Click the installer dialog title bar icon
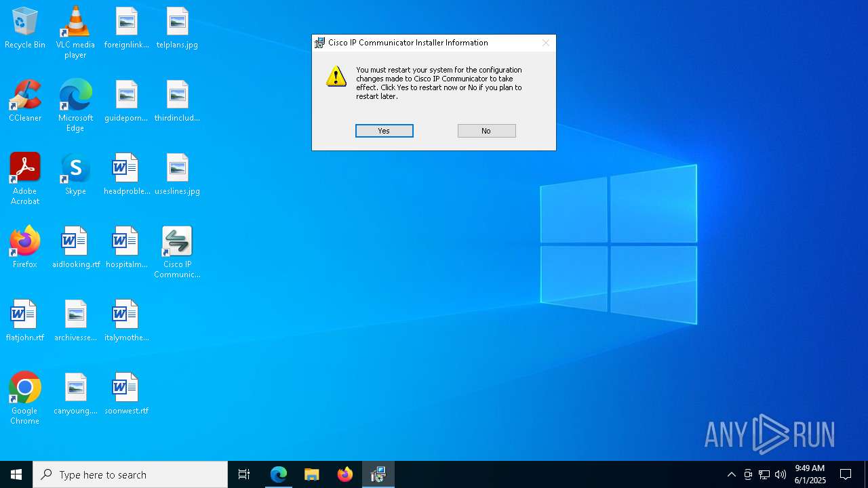Image resolution: width=868 pixels, height=488 pixels. pyautogui.click(x=319, y=43)
